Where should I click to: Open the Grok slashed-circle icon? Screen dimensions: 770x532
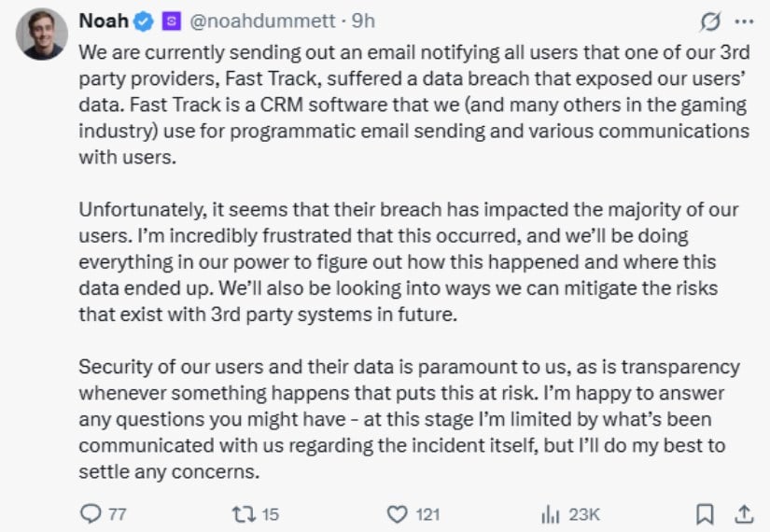click(709, 21)
